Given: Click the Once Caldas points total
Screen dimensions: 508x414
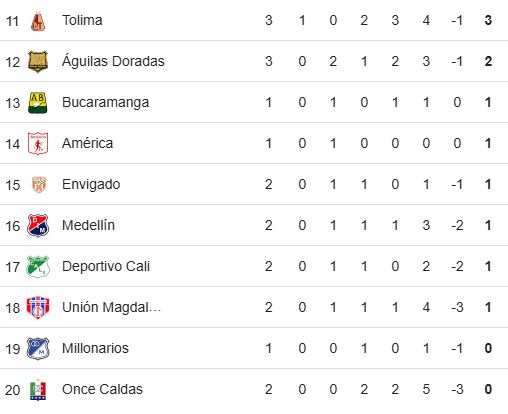Looking at the screenshot, I should [x=488, y=389].
